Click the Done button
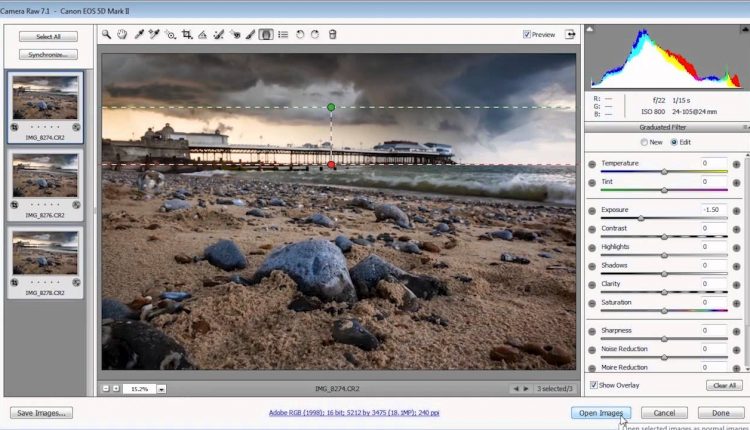Viewport: 750px width, 430px height. [721, 412]
